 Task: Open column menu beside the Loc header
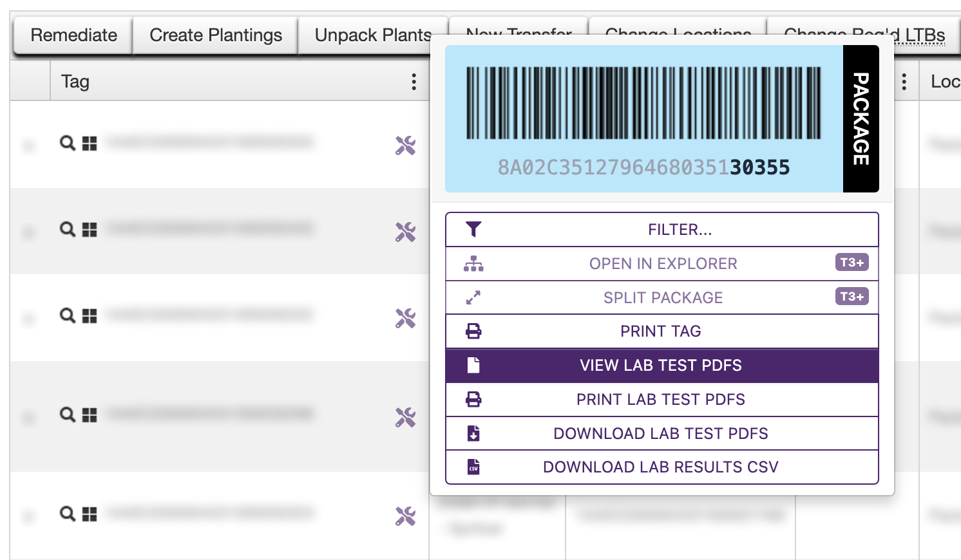pyautogui.click(x=904, y=82)
